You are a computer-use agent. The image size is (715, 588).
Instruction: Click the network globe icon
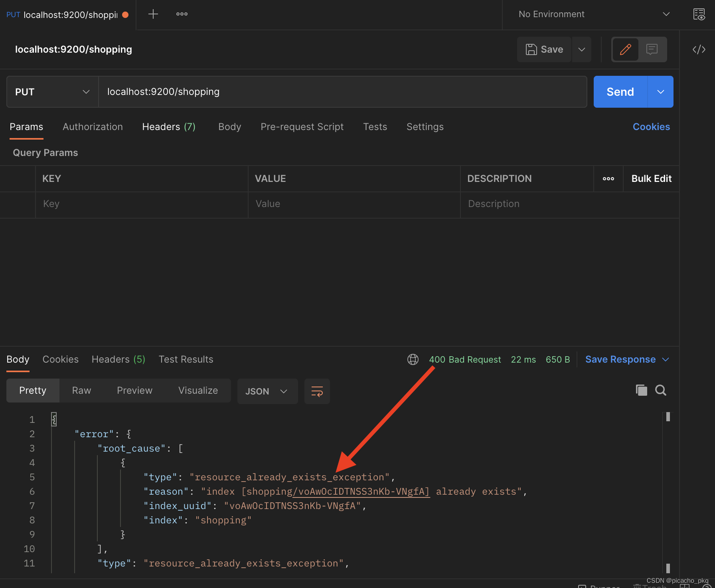pos(413,359)
